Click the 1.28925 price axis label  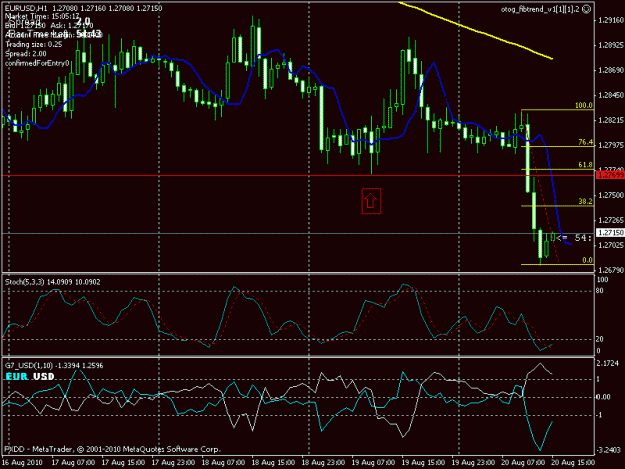[x=611, y=45]
